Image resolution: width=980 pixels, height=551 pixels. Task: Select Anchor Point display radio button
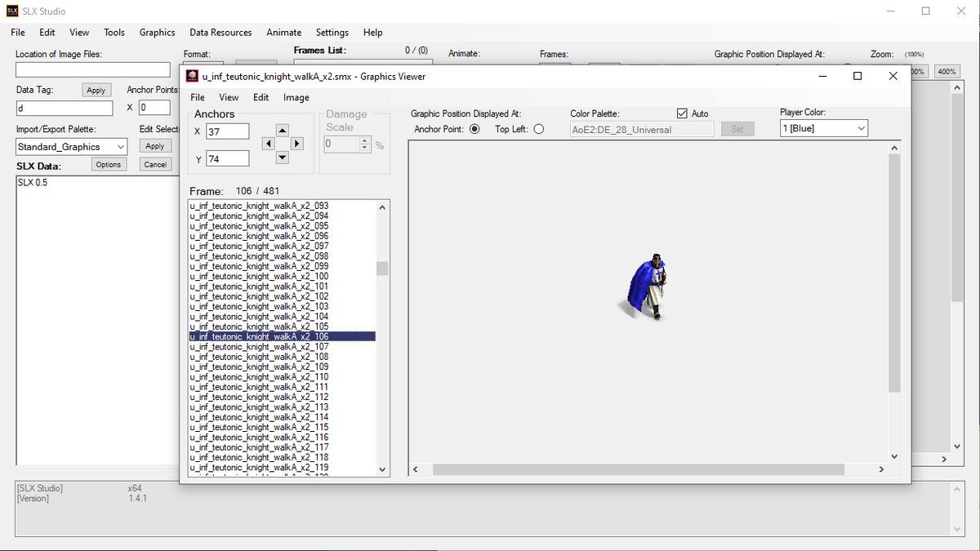(x=474, y=129)
